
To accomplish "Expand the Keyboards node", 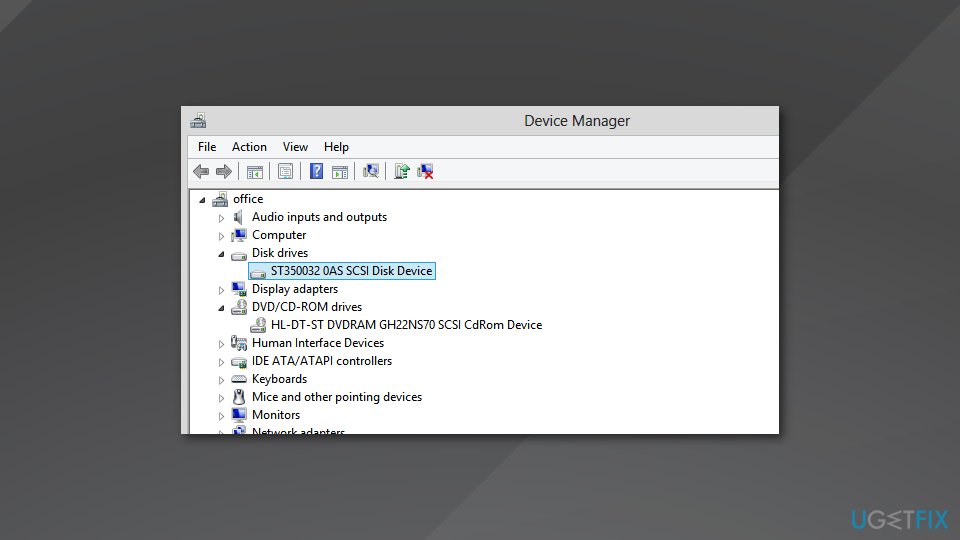I will [221, 380].
